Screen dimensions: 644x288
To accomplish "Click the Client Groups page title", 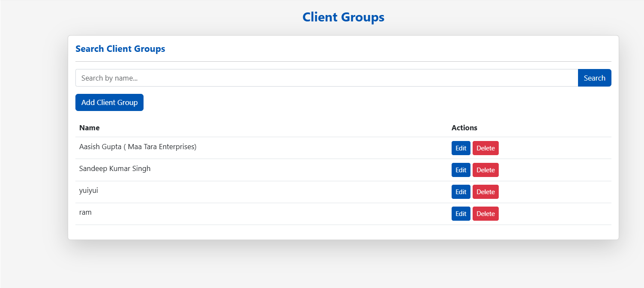I will [343, 17].
